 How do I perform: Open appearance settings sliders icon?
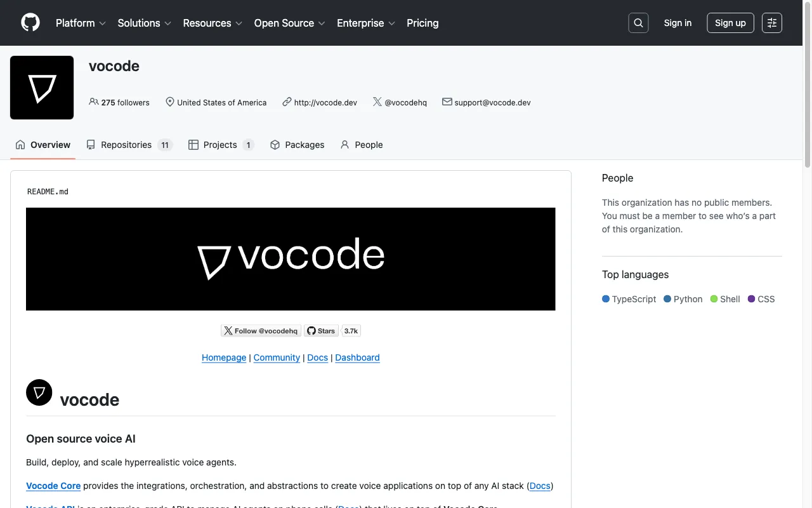(772, 23)
